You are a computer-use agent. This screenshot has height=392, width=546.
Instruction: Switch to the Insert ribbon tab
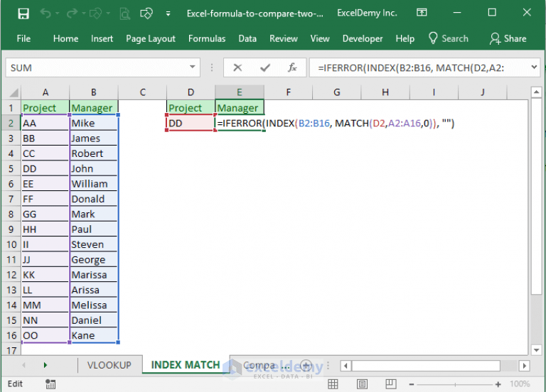pos(102,38)
